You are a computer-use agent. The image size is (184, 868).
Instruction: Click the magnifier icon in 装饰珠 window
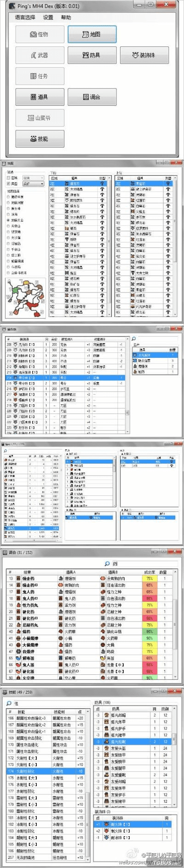point(134,339)
